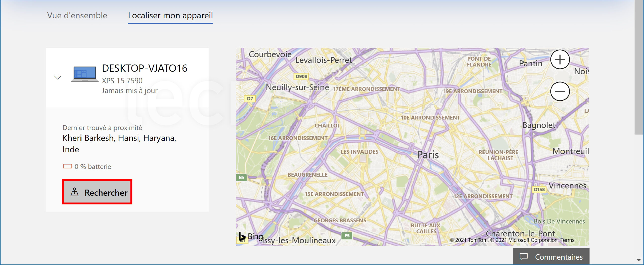644x265 pixels.
Task: Click the DESKTOP-VJATO16 device name
Action: [x=145, y=68]
